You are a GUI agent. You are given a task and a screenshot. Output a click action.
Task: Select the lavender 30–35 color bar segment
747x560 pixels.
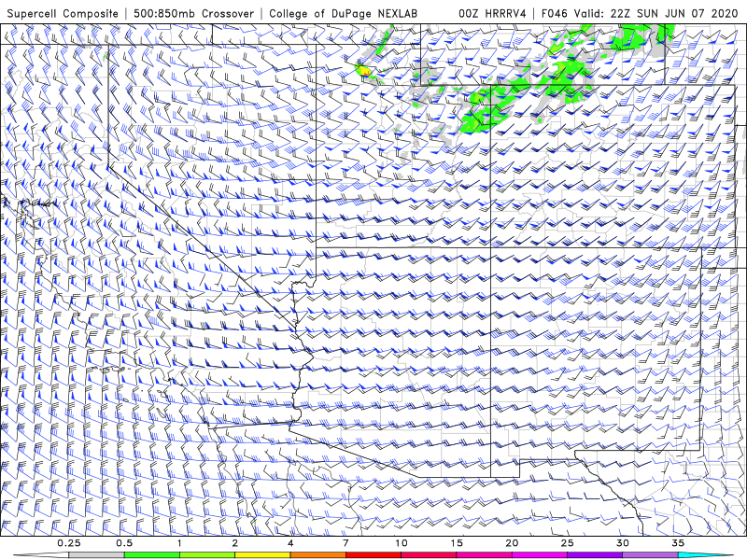click(x=650, y=555)
